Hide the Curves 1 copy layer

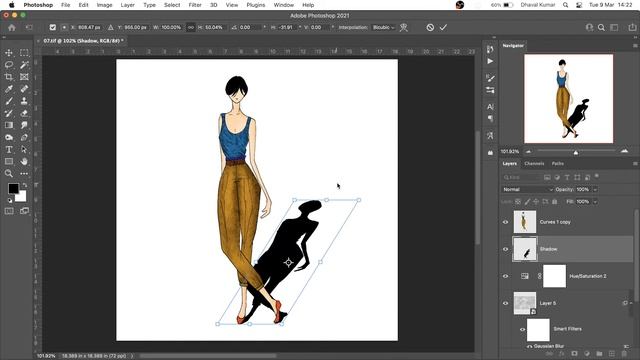click(505, 222)
